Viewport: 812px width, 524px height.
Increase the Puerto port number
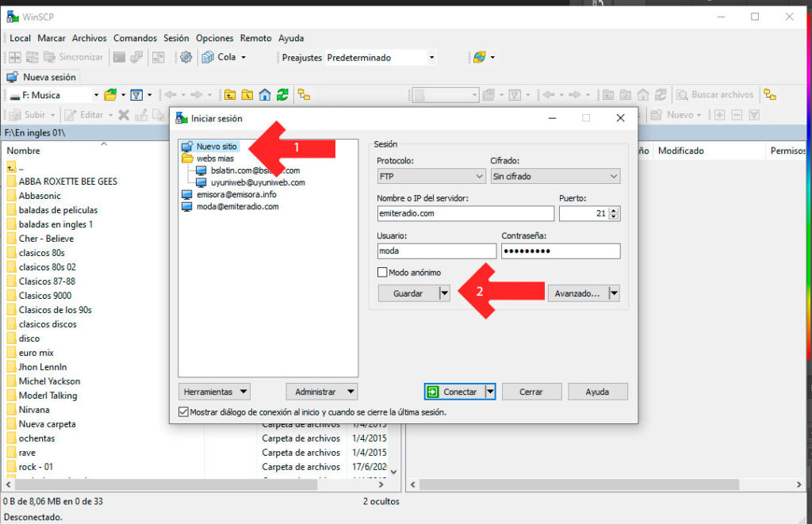614,210
